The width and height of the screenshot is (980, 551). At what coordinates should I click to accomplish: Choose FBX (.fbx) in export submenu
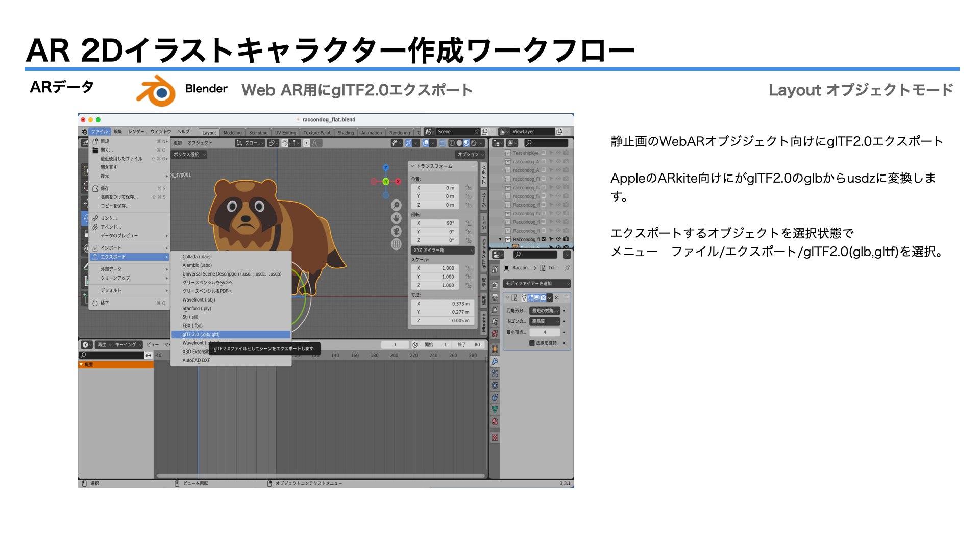pos(231,326)
